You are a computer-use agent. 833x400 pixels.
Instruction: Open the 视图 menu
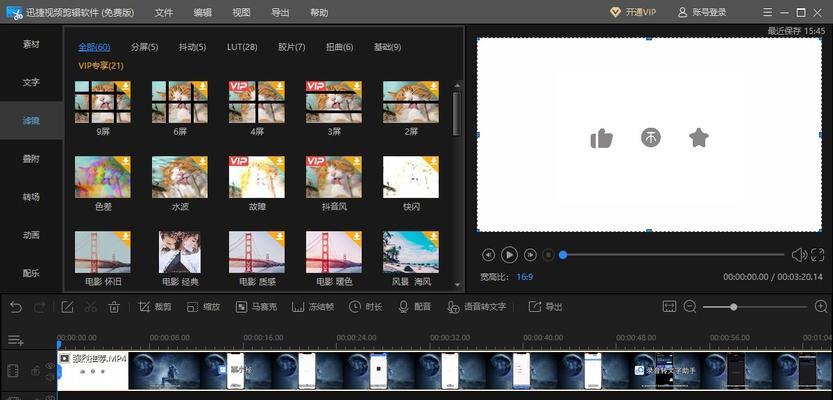pos(241,12)
